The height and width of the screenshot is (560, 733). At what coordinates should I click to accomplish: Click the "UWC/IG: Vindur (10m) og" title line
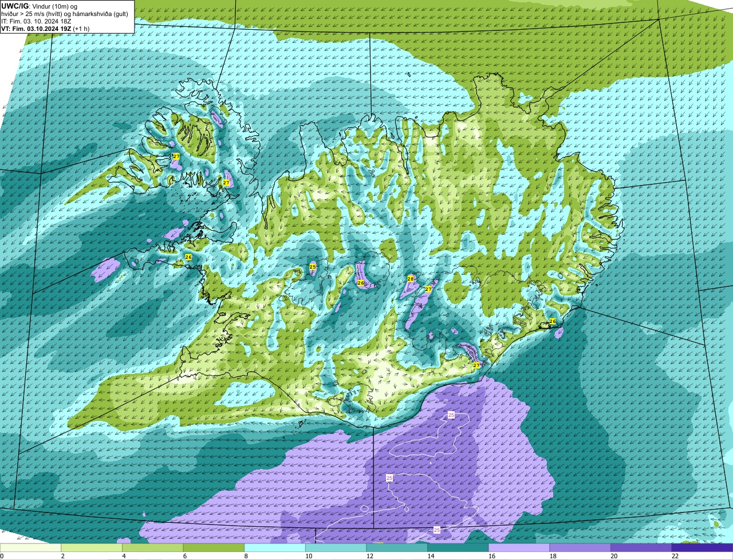point(40,6)
